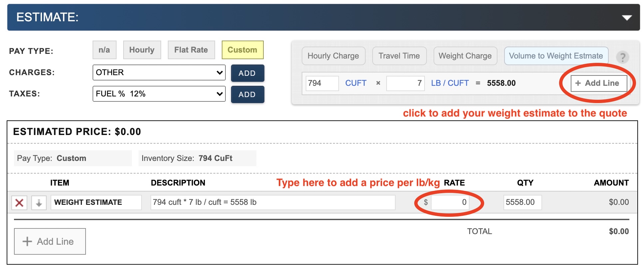The width and height of the screenshot is (644, 270).
Task: Click ADD button next to Taxes
Action: [247, 94]
